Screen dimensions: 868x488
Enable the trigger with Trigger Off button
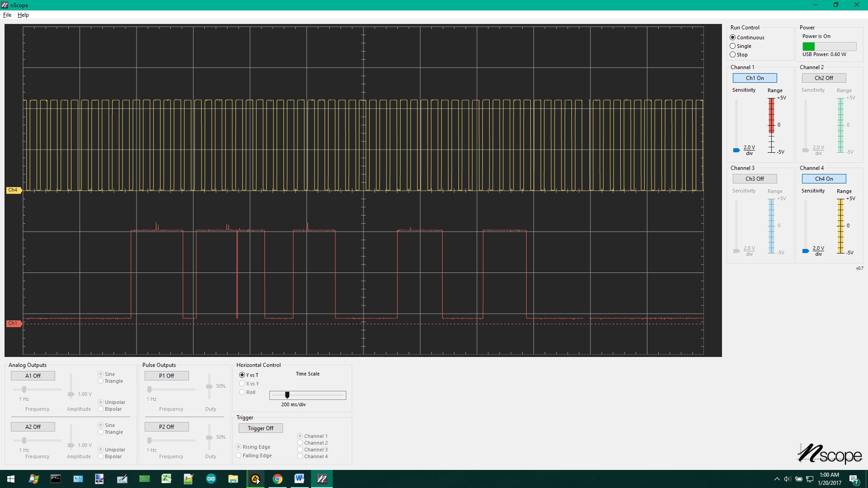pos(260,428)
